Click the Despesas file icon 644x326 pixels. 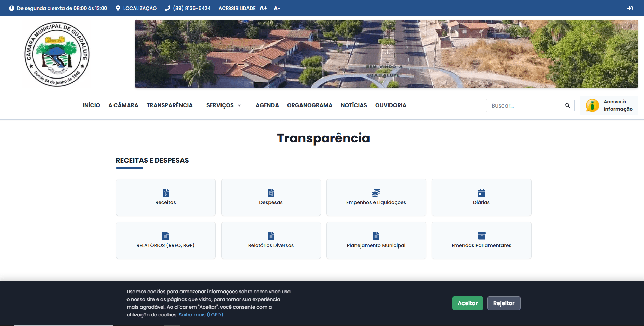[271, 193]
